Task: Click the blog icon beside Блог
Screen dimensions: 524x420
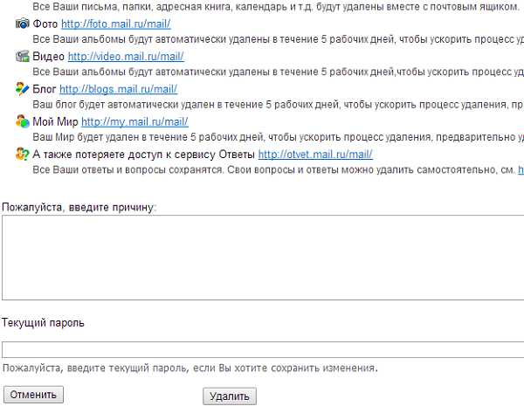Action: tap(23, 89)
